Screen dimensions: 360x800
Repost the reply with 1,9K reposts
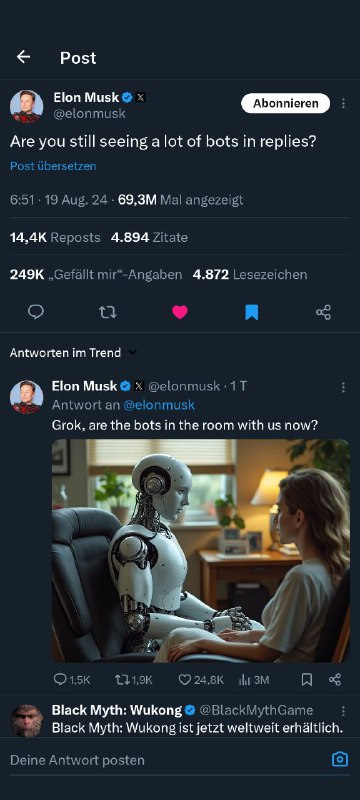[134, 680]
